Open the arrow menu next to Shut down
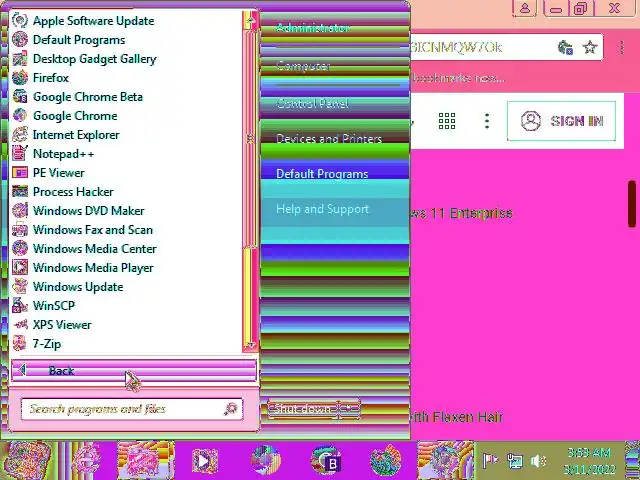640x480 pixels. tap(349, 408)
